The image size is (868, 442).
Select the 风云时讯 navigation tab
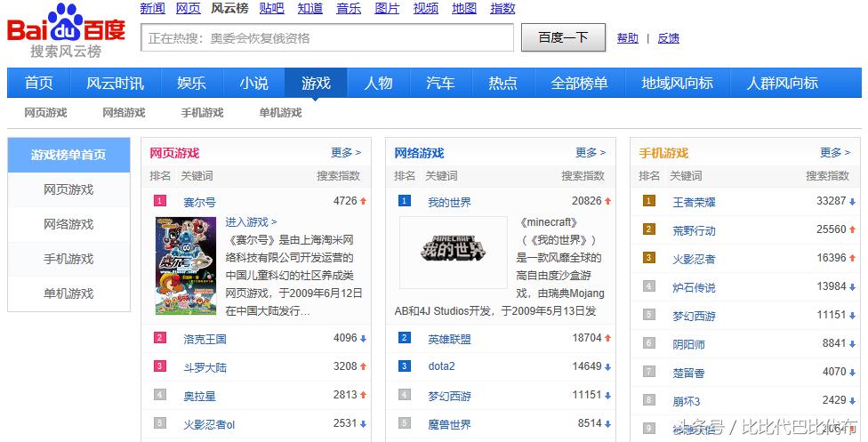point(115,83)
